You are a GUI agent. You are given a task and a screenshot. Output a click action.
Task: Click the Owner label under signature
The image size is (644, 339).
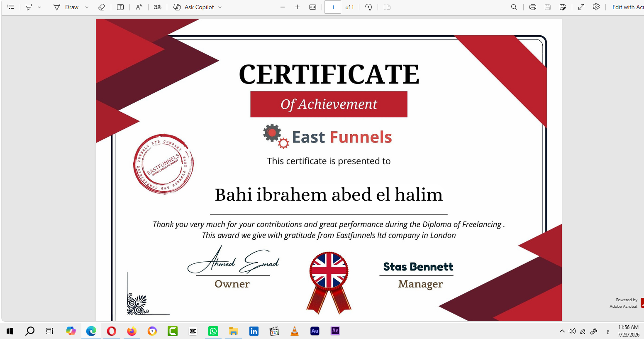pyautogui.click(x=232, y=284)
